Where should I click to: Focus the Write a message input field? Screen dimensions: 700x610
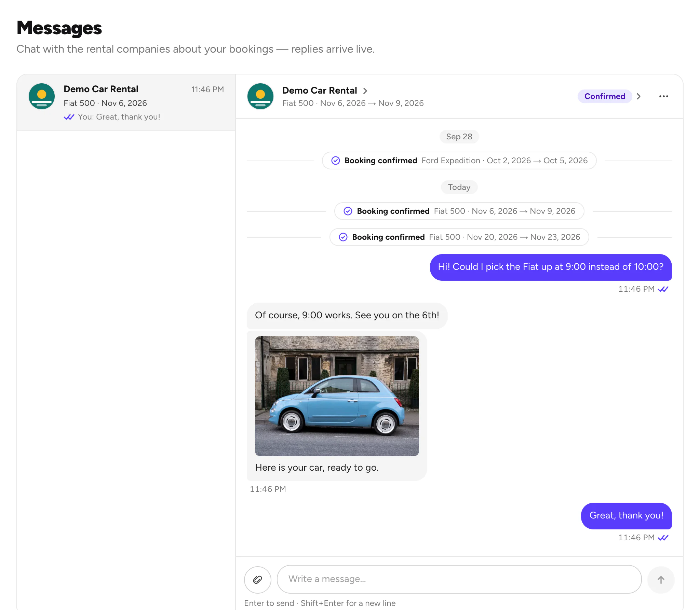[x=459, y=579]
